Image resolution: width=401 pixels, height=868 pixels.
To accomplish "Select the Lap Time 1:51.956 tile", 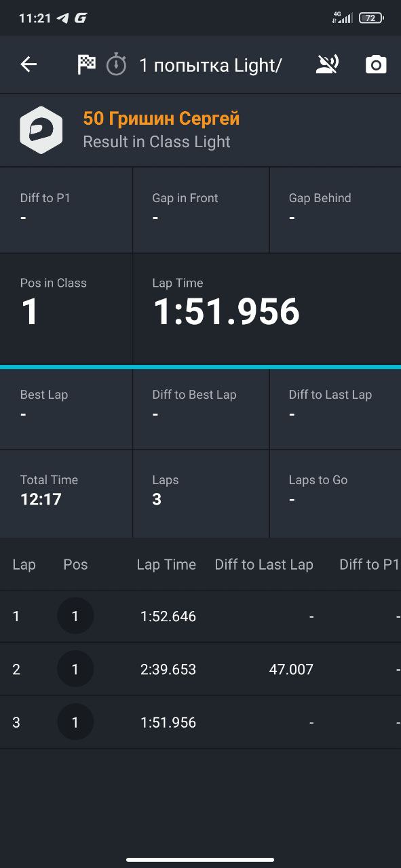I will click(267, 309).
